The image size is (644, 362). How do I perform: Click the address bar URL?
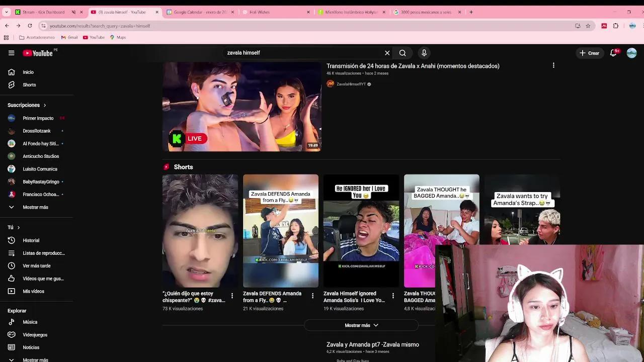click(100, 26)
